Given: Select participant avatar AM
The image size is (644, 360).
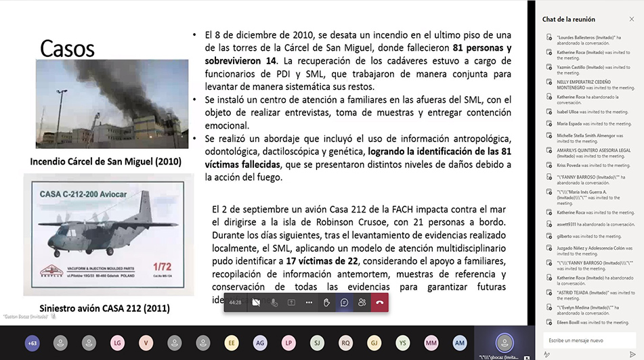Looking at the screenshot, I should click(460, 343).
